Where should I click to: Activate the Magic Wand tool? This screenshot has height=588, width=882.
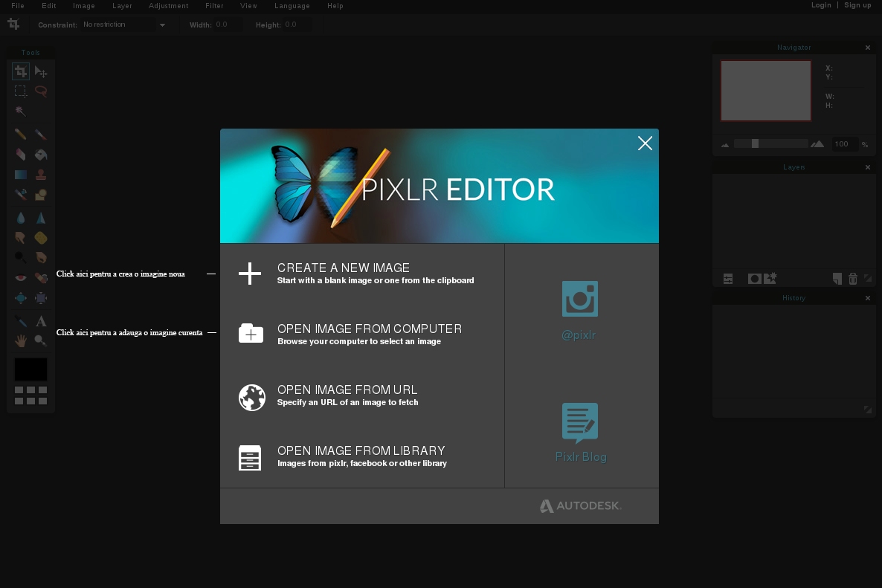(x=21, y=111)
